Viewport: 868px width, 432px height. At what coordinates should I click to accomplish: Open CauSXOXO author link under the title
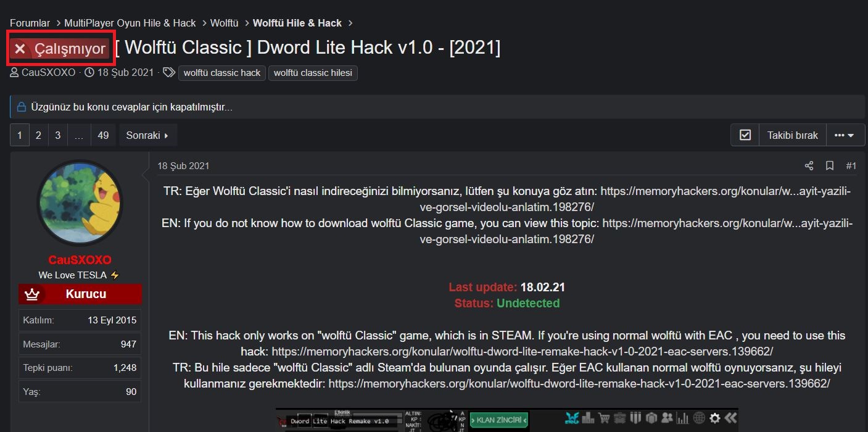pyautogui.click(x=48, y=72)
